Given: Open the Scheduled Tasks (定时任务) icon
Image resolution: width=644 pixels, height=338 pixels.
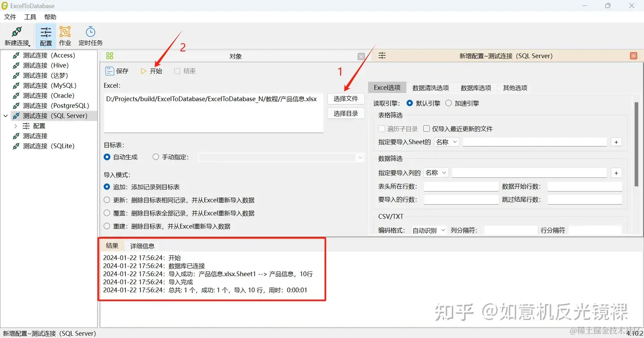Looking at the screenshot, I should 90,32.
